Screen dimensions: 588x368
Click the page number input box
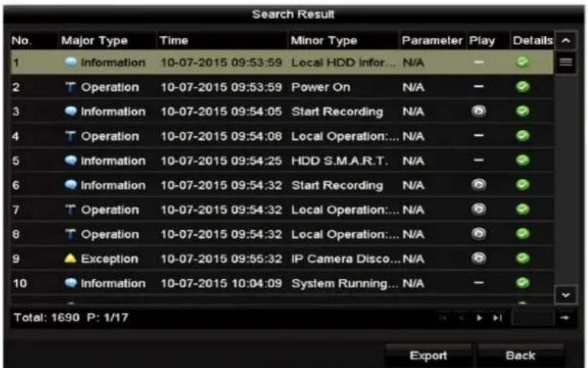(x=533, y=318)
